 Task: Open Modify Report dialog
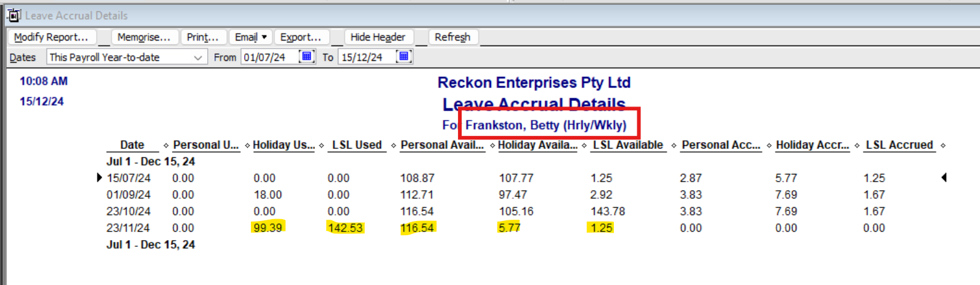coord(51,37)
